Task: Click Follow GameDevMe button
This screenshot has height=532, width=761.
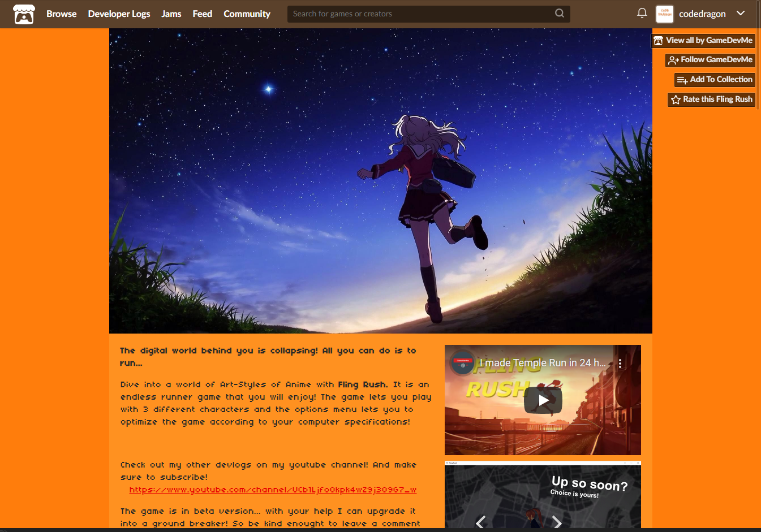Action: tap(710, 59)
